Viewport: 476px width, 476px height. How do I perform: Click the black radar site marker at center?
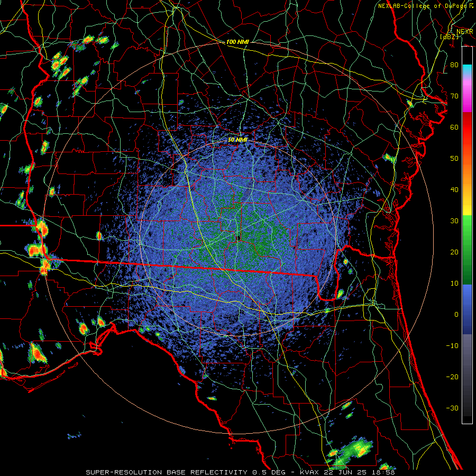point(239,239)
